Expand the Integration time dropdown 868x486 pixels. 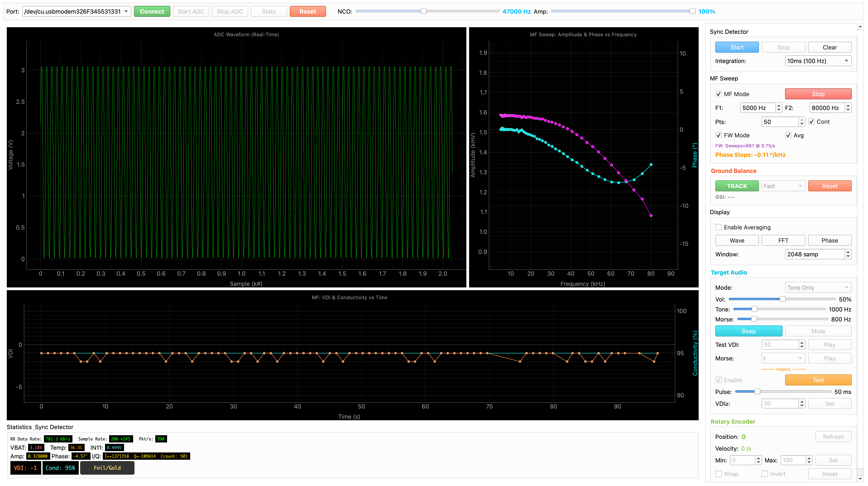pyautogui.click(x=818, y=61)
